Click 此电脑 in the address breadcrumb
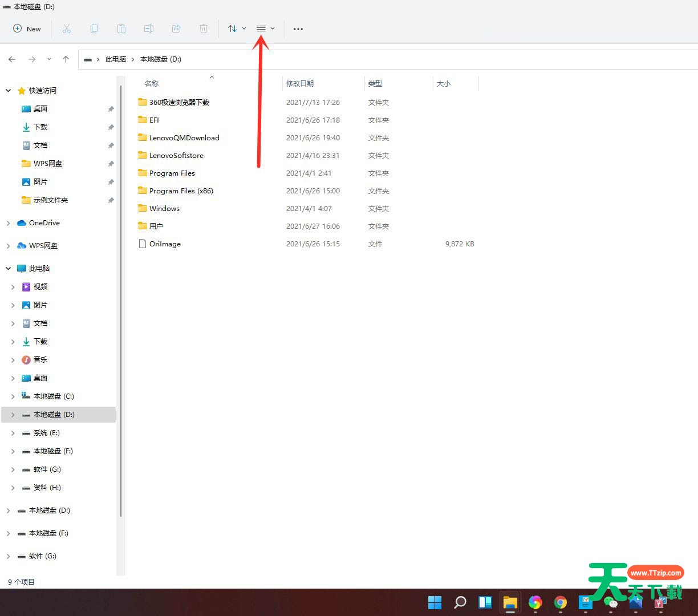Viewport: 698px width, 616px height. click(x=116, y=59)
